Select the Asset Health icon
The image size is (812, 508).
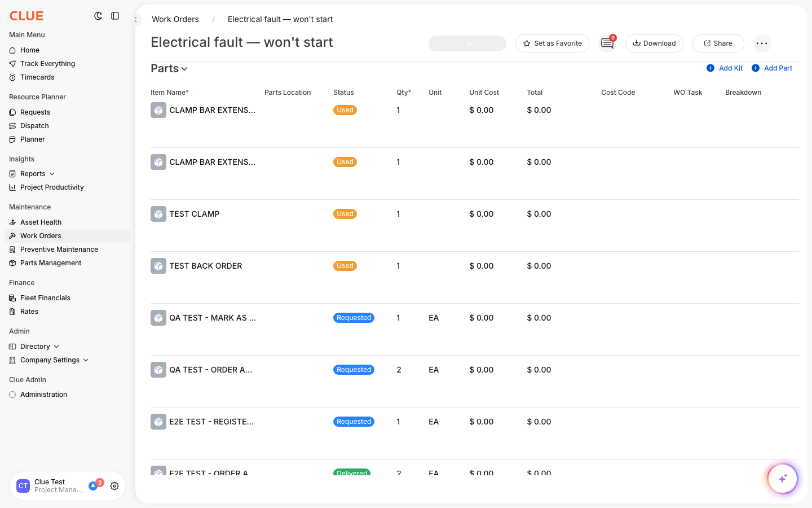pos(12,222)
